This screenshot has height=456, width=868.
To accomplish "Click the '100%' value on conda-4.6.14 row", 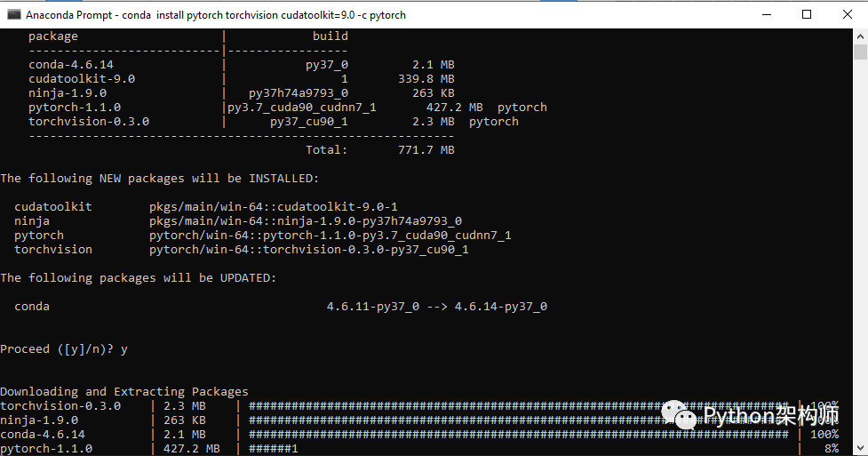I will click(824, 435).
